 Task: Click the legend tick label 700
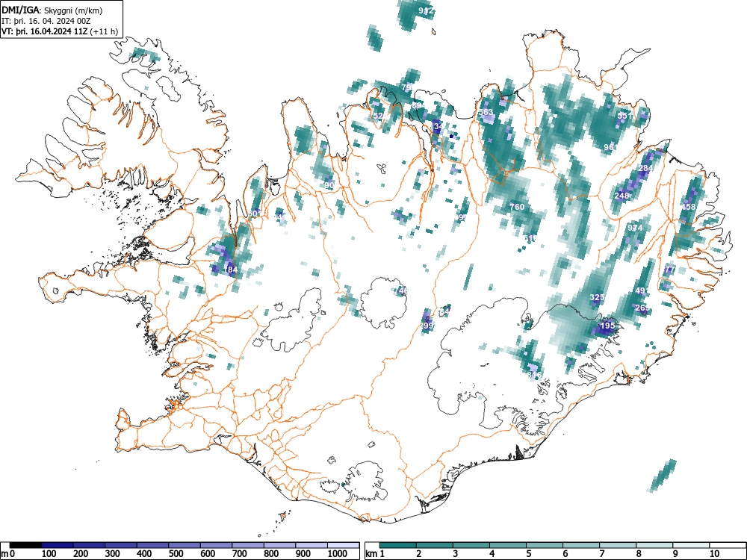coord(240,554)
